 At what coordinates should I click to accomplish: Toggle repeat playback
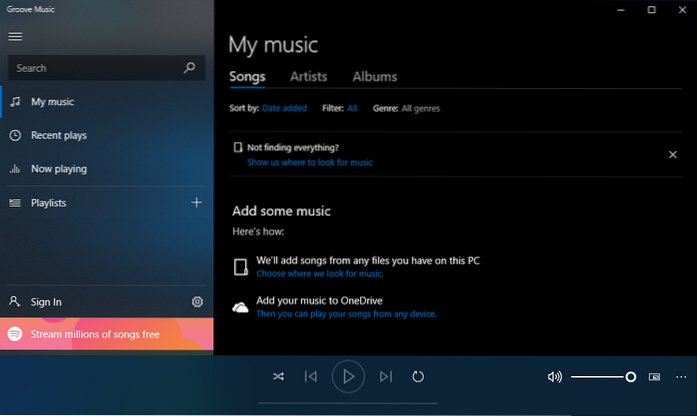tap(418, 377)
